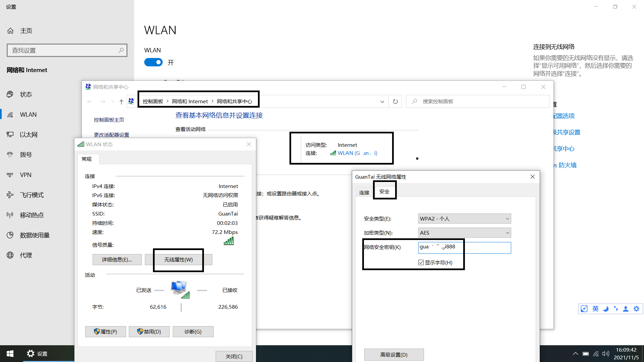The width and height of the screenshot is (644, 362).
Task: Go back in Network Sharing Center window
Action: click(x=90, y=101)
